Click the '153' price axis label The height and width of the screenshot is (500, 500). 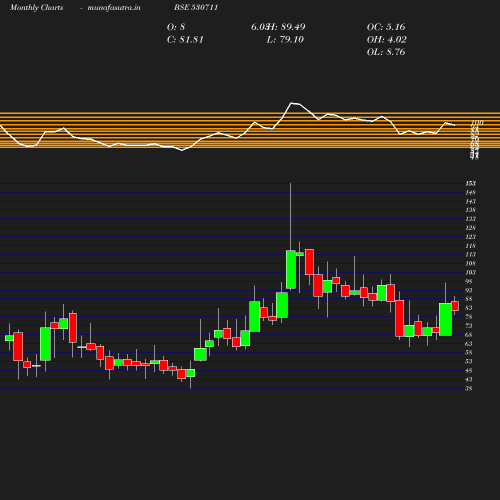point(470,183)
